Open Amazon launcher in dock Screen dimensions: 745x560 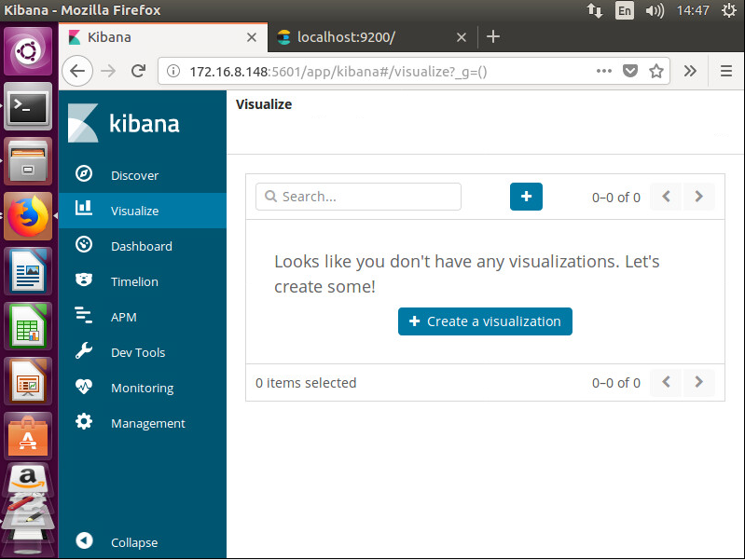28,479
